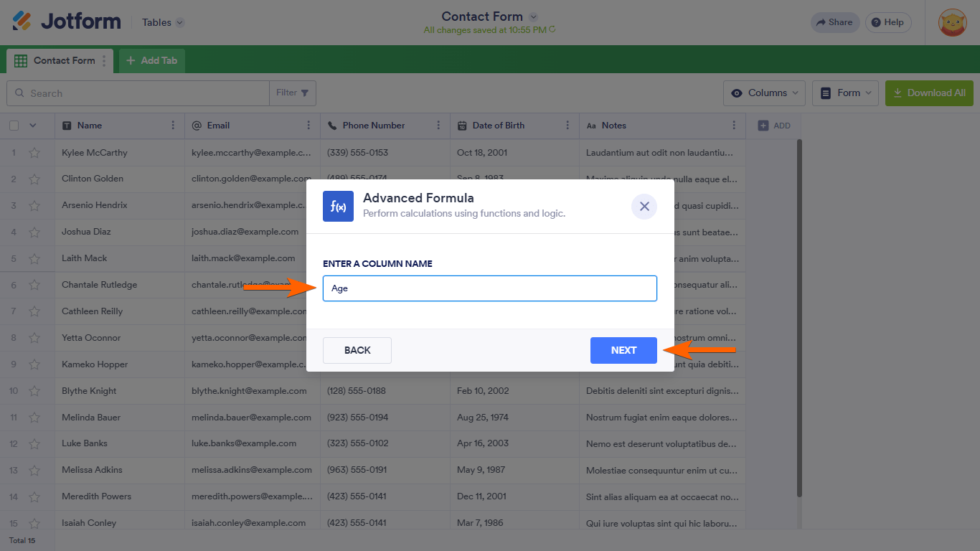The image size is (980, 551).
Task: Click the Advanced Formula f(x) icon
Action: [x=338, y=207]
